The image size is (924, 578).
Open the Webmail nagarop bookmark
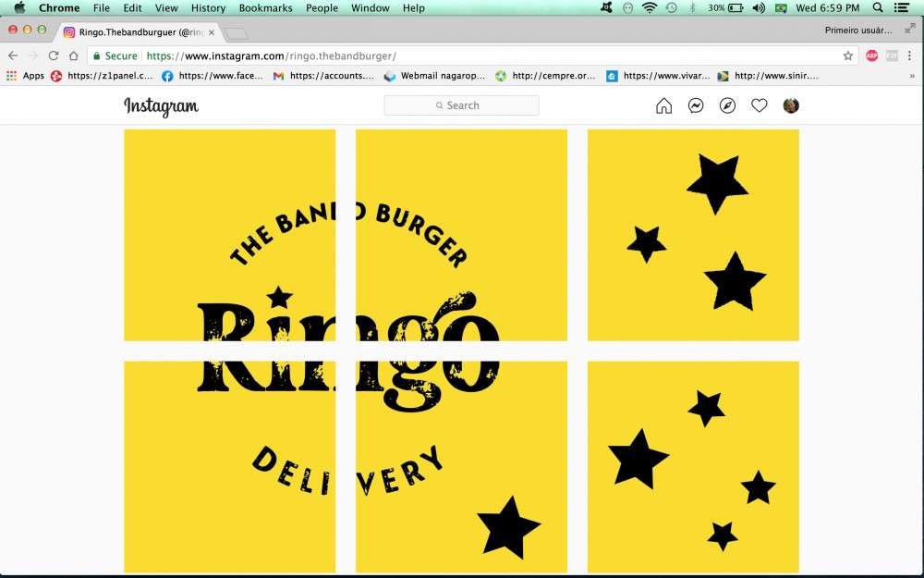pos(434,76)
